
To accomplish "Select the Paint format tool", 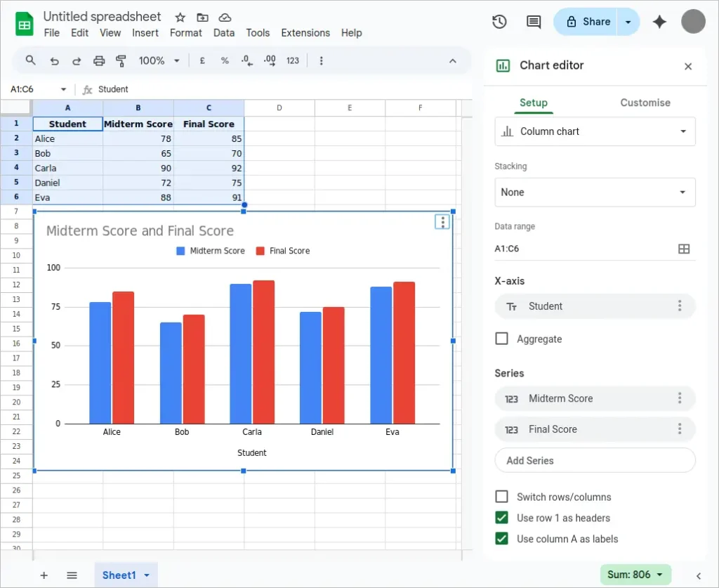I will [x=121, y=60].
